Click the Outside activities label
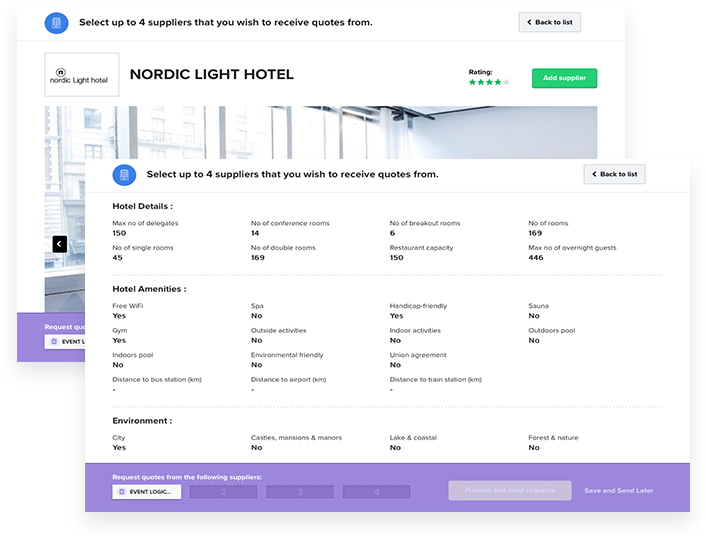 pos(279,330)
